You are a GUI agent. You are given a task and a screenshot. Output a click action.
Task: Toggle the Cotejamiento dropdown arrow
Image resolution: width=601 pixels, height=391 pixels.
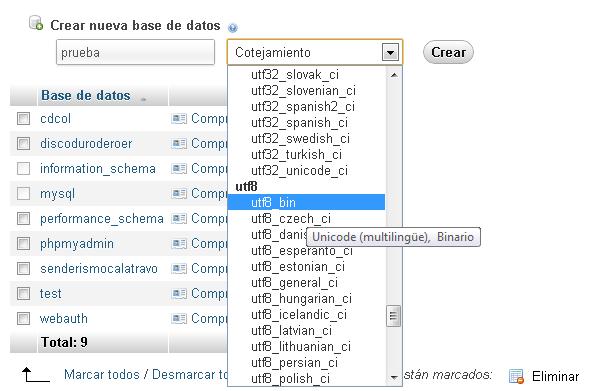tap(390, 52)
